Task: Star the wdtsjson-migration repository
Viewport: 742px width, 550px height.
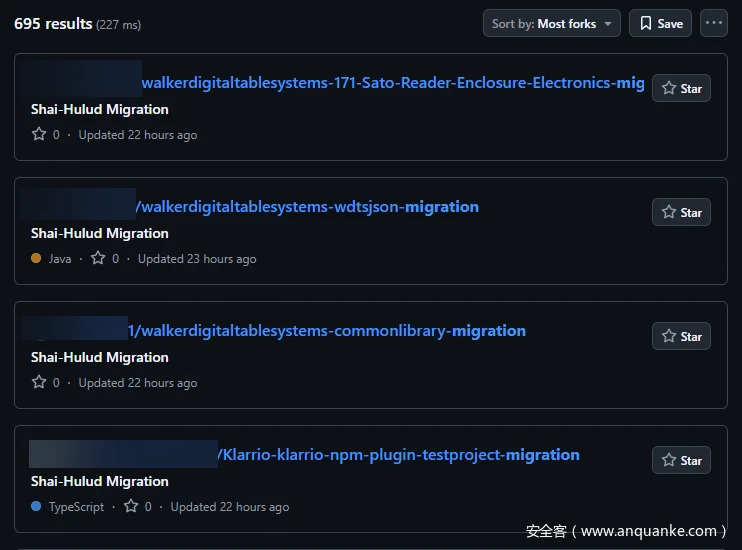Action: coord(681,212)
